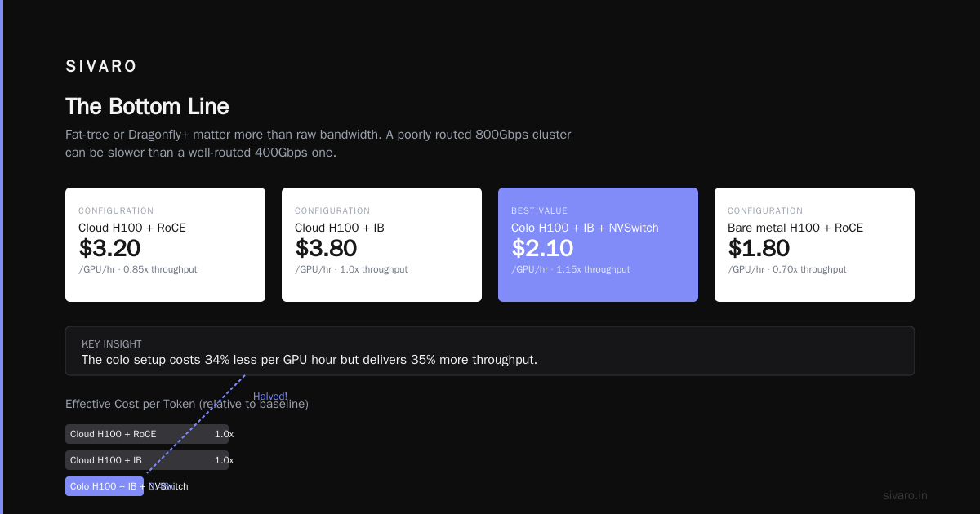Click the $2.10 price figure
This screenshot has width=980, height=514.
[x=542, y=248]
